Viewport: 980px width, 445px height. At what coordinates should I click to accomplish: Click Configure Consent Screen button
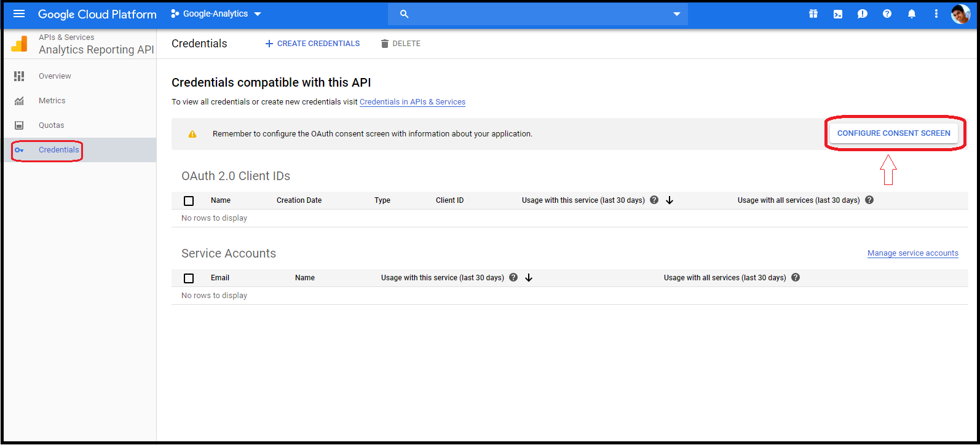pos(893,133)
